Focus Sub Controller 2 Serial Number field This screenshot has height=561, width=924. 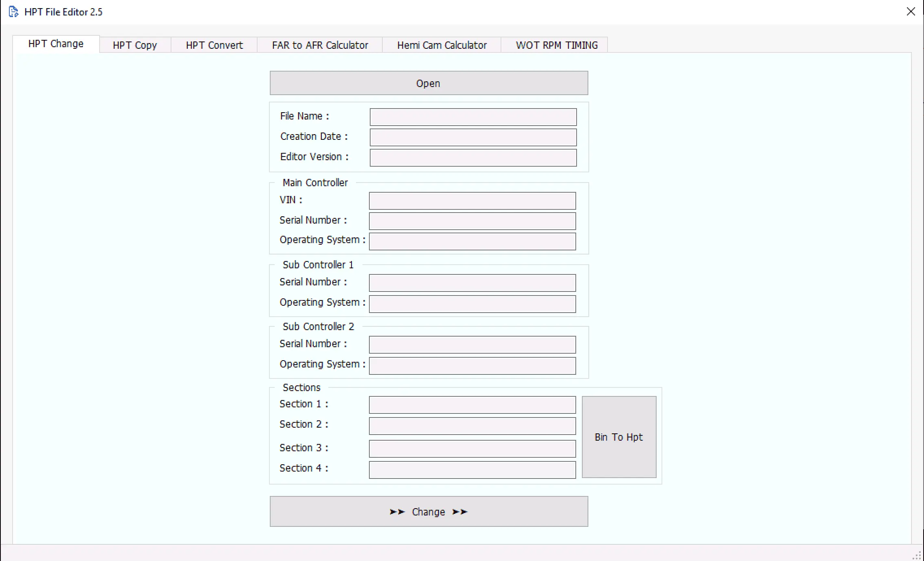click(x=472, y=345)
